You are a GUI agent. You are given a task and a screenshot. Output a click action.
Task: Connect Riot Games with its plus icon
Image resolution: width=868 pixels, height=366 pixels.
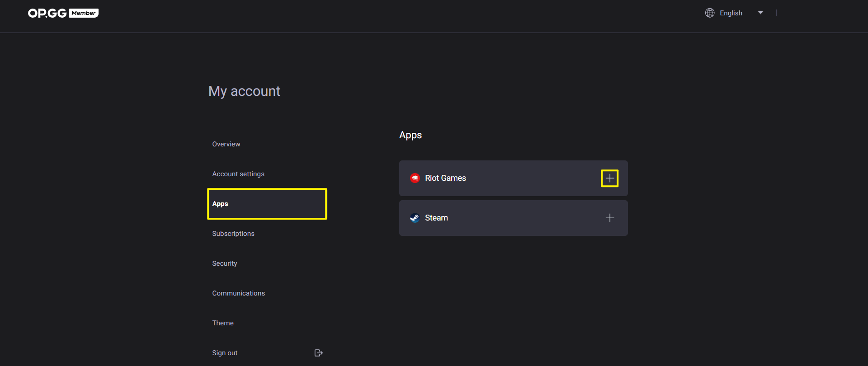[609, 178]
